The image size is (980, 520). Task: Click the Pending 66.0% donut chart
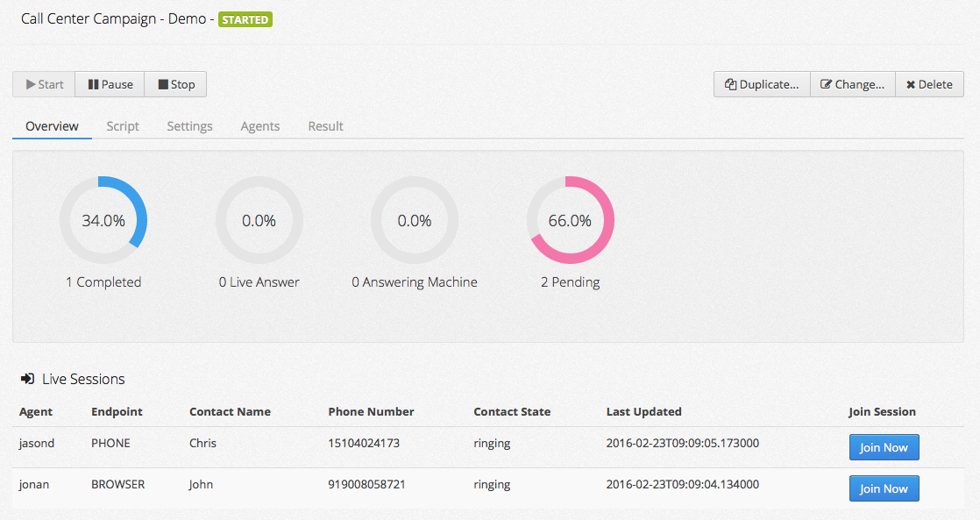click(x=570, y=220)
